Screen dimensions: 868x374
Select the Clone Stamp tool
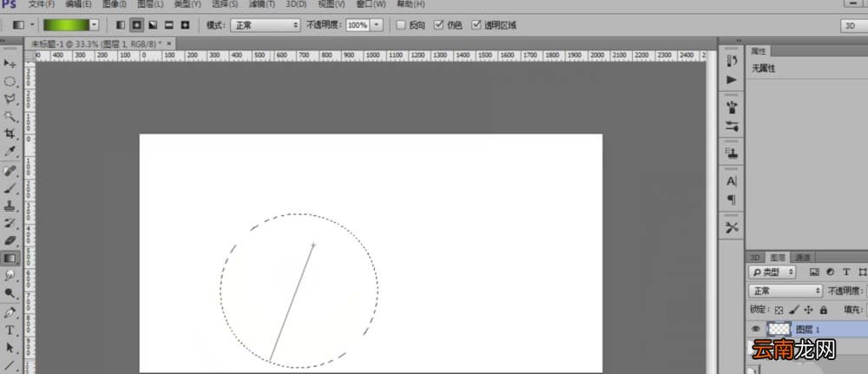point(10,206)
